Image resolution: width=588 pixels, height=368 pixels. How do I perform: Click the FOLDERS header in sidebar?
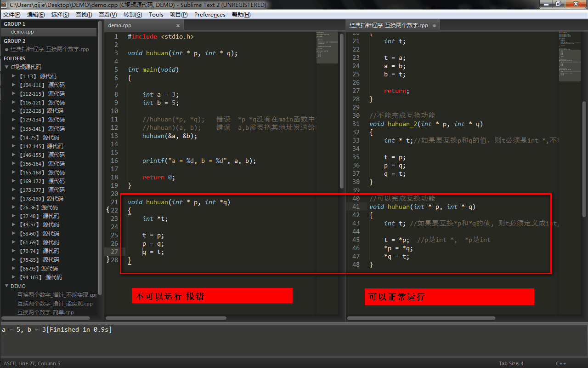point(15,58)
